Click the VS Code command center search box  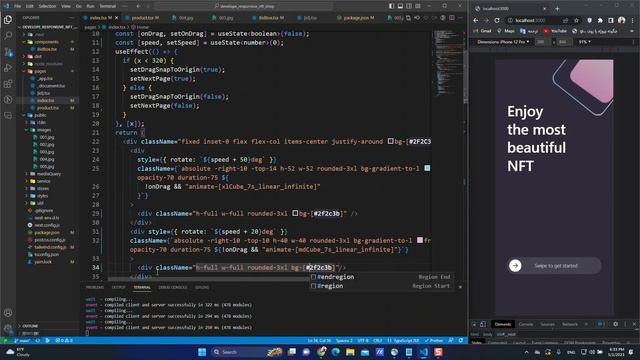[245, 6]
